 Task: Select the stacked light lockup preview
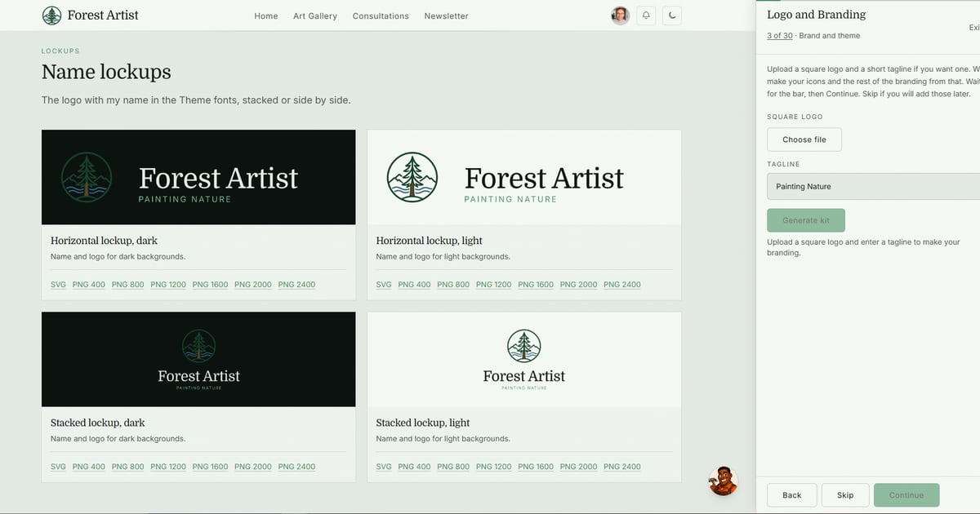[x=523, y=359]
